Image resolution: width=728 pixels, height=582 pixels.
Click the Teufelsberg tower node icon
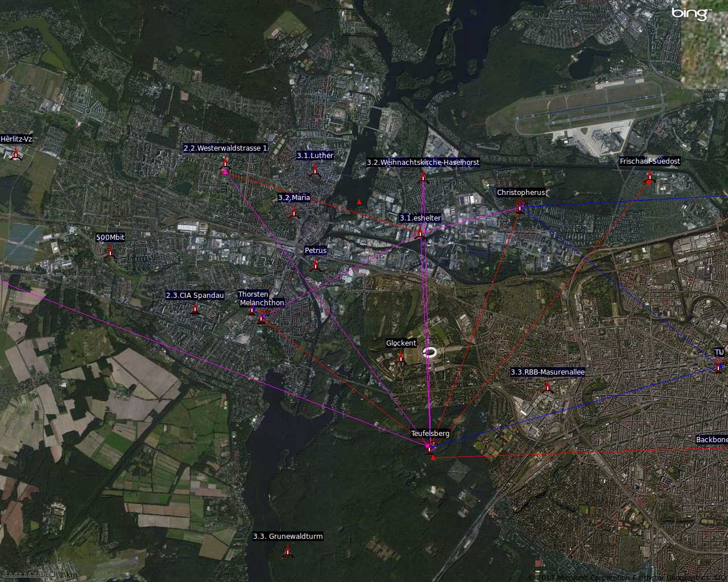pos(430,448)
